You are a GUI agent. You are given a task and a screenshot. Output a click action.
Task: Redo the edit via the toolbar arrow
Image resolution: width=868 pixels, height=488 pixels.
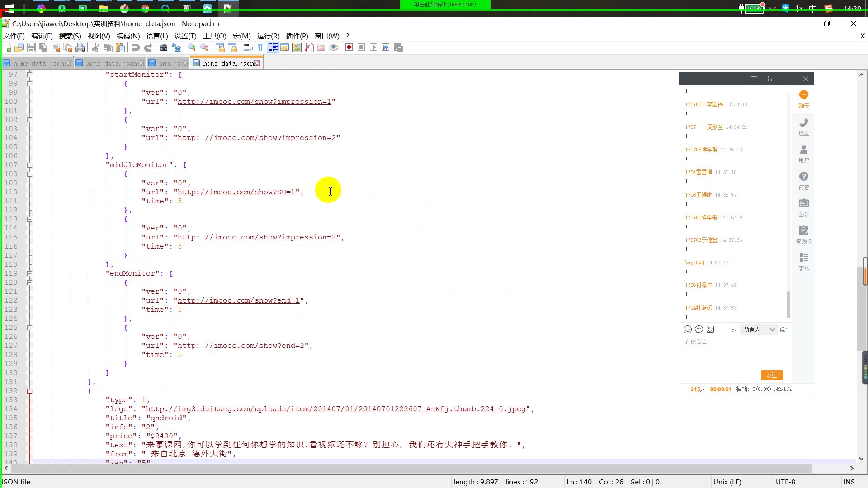coord(148,47)
